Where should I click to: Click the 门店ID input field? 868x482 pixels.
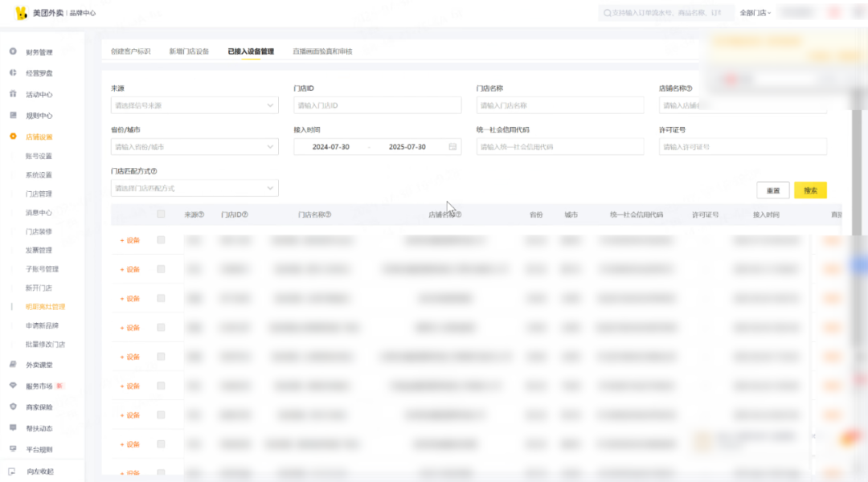point(377,105)
